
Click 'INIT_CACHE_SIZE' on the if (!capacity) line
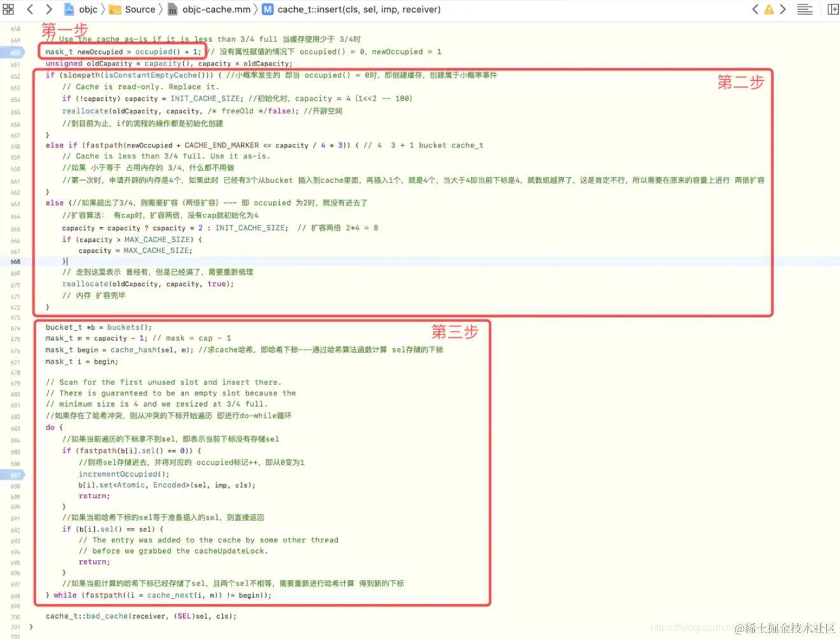pyautogui.click(x=206, y=99)
